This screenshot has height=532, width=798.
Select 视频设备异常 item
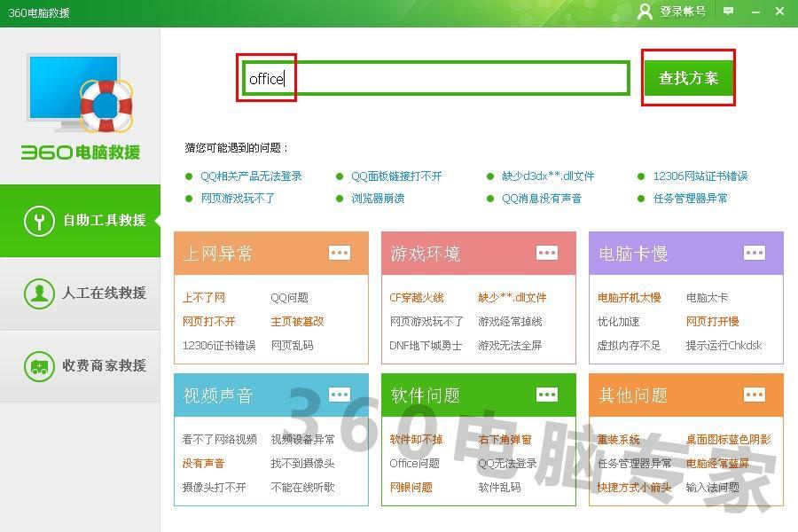(x=303, y=439)
